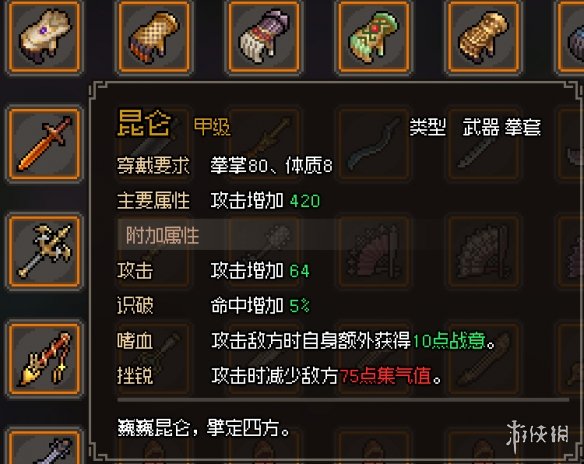This screenshot has width=584, height=464.
Task: Select the grey sword slot at the bottom left
Action: tap(44, 447)
